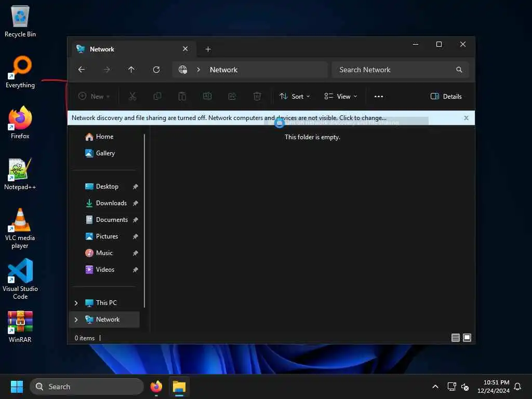Image resolution: width=532 pixels, height=399 pixels.
Task: Go up one folder level
Action: pyautogui.click(x=131, y=70)
